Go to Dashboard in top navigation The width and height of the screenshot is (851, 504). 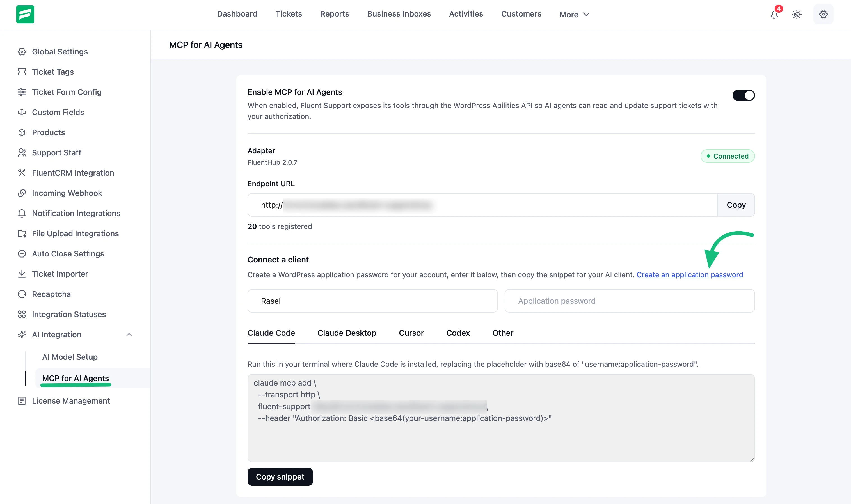pos(237,14)
